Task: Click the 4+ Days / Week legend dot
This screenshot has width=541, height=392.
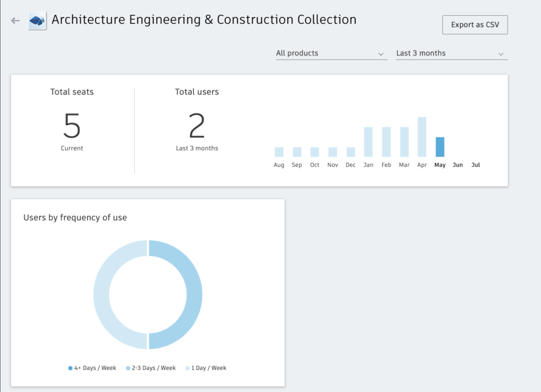Action: click(70, 368)
